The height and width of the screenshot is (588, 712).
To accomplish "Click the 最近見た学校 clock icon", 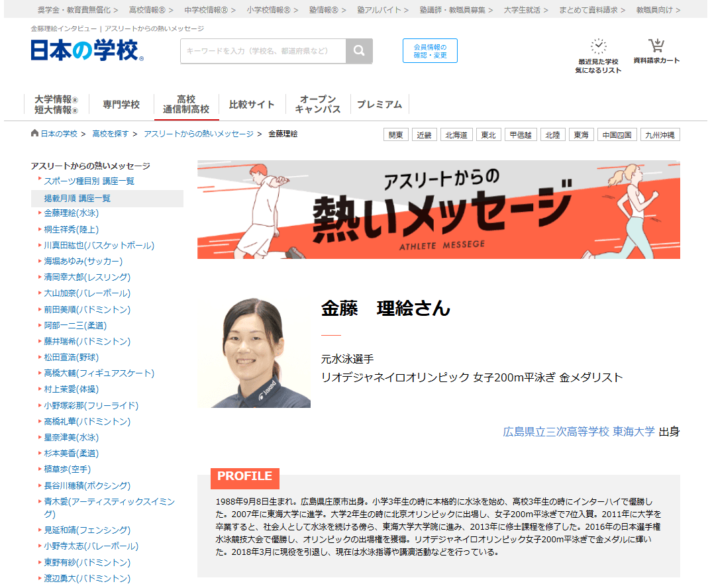I will coord(598,45).
